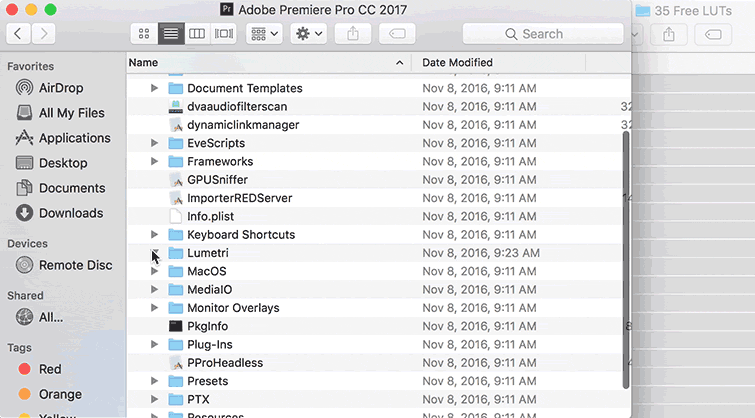Open AirDrop in the sidebar
This screenshot has height=418, width=755.
(x=60, y=88)
